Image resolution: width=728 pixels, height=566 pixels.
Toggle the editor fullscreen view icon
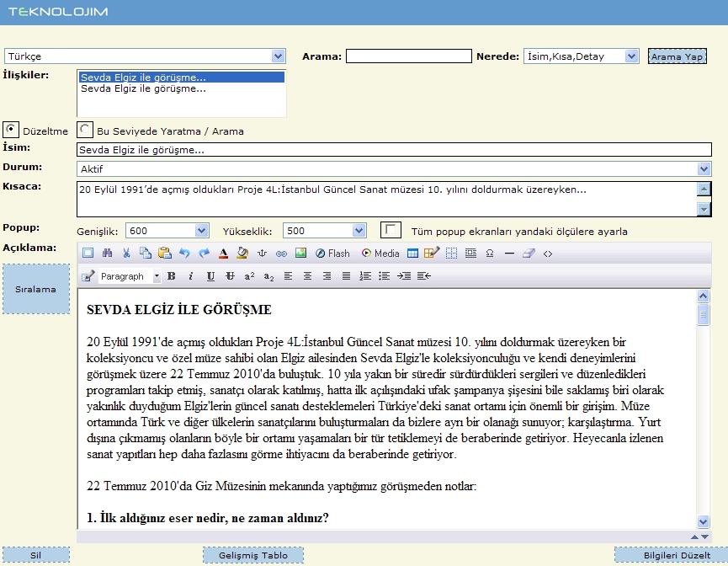tap(88, 253)
